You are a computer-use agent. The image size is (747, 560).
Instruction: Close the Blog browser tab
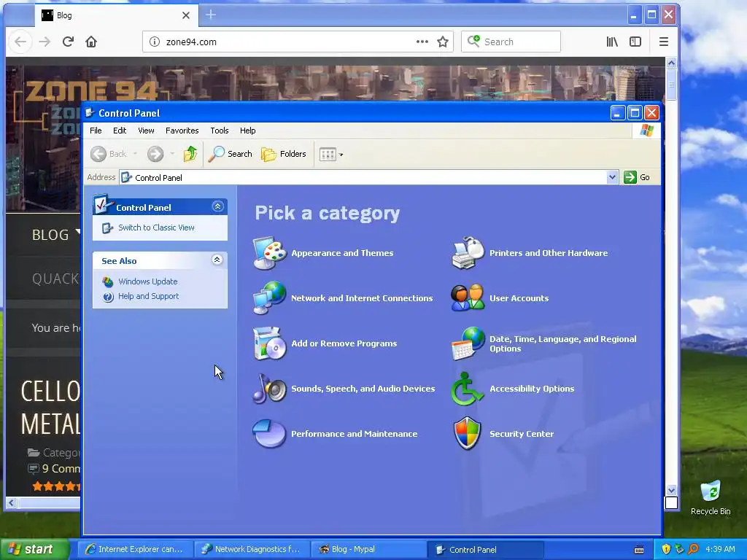click(x=186, y=15)
